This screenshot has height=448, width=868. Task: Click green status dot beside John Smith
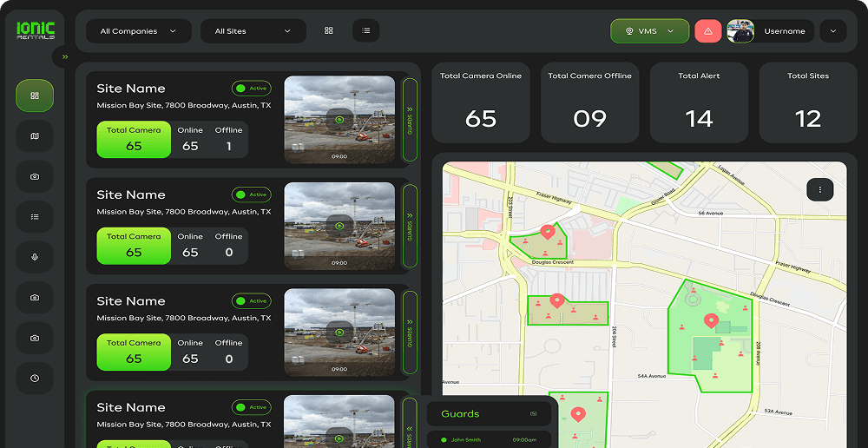pos(444,440)
